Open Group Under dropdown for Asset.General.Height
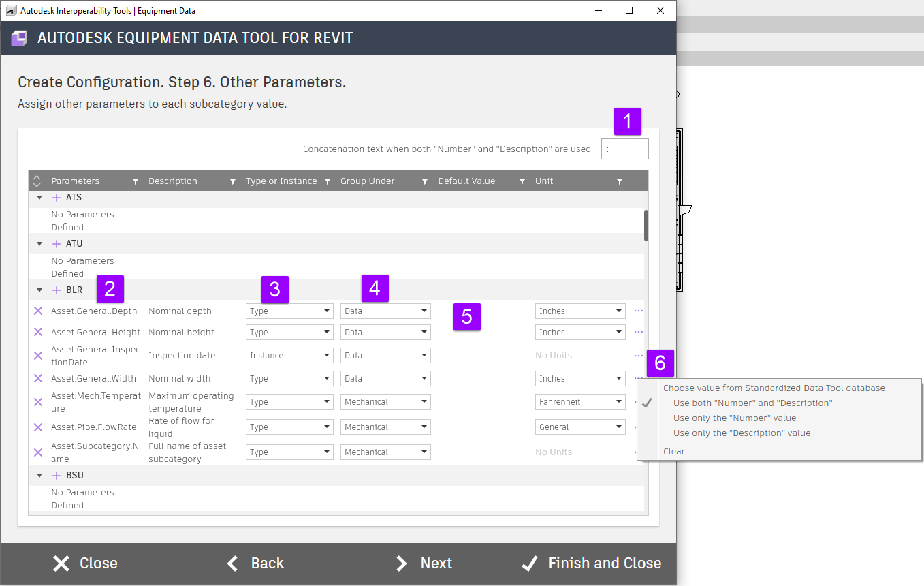 pyautogui.click(x=385, y=333)
